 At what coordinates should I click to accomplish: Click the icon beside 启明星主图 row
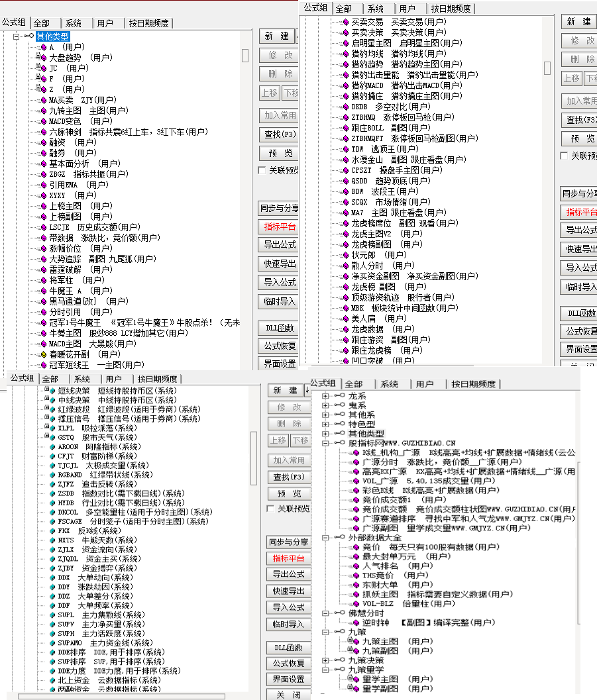coord(346,43)
